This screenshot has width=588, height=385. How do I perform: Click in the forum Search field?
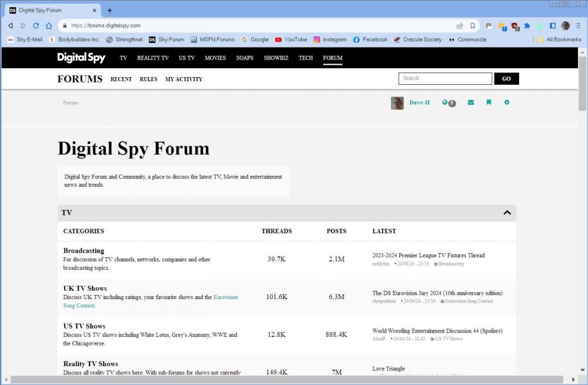point(445,78)
